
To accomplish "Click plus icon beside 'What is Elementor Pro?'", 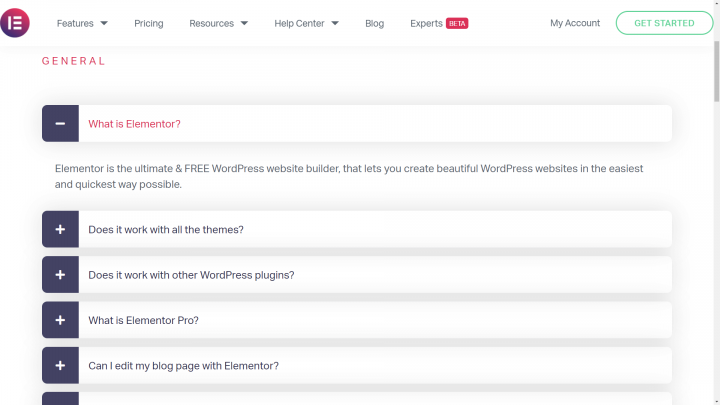I will [x=60, y=320].
